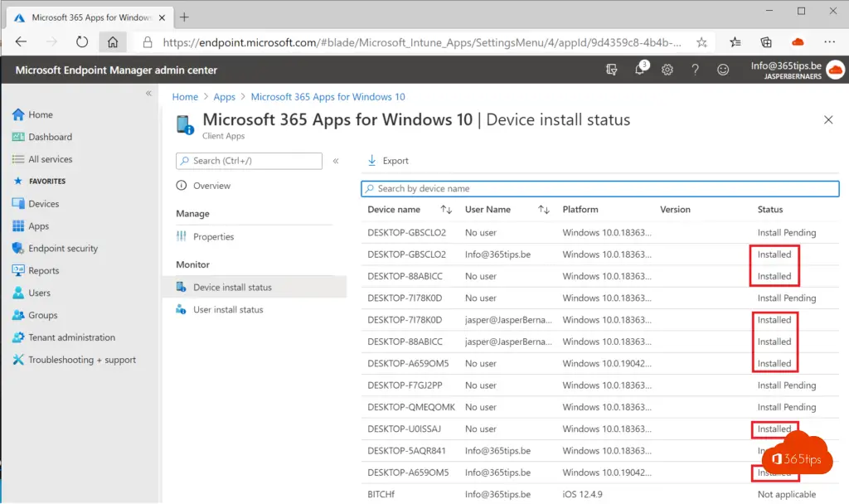This screenshot has height=504, width=849.
Task: Select BITCHf iOS device row
Action: click(x=600, y=494)
